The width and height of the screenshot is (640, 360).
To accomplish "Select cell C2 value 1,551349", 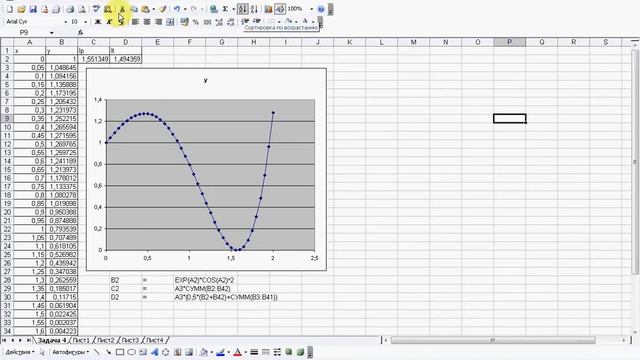I will coord(93,59).
